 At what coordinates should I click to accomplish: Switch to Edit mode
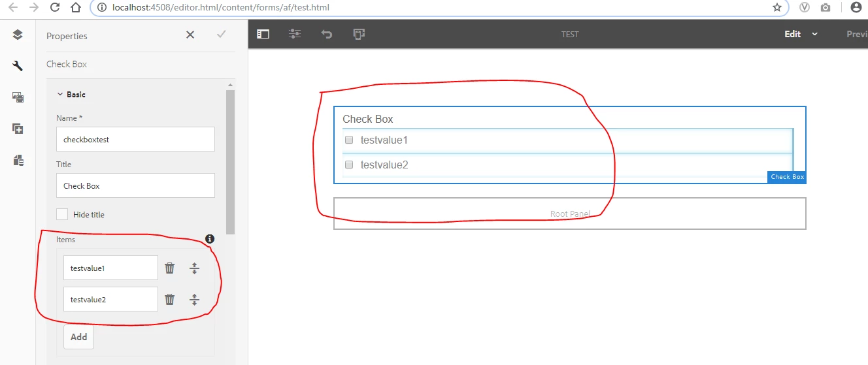tap(793, 34)
